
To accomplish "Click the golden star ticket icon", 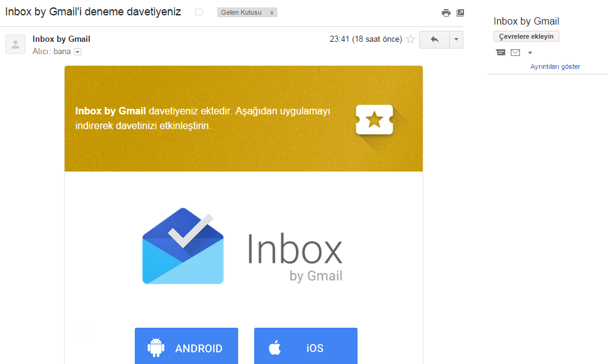I will (374, 119).
